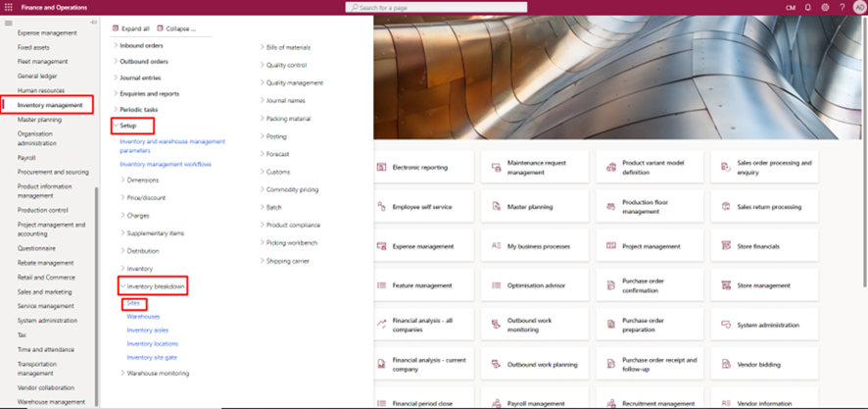The width and height of the screenshot is (868, 409).
Task: Open the Sites link
Action: [133, 303]
